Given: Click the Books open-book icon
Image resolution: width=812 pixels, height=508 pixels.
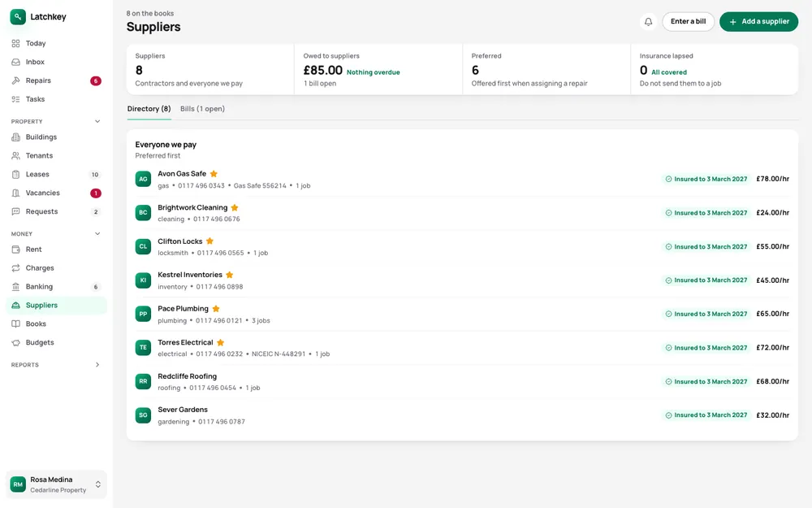Looking at the screenshot, I should click(x=16, y=324).
